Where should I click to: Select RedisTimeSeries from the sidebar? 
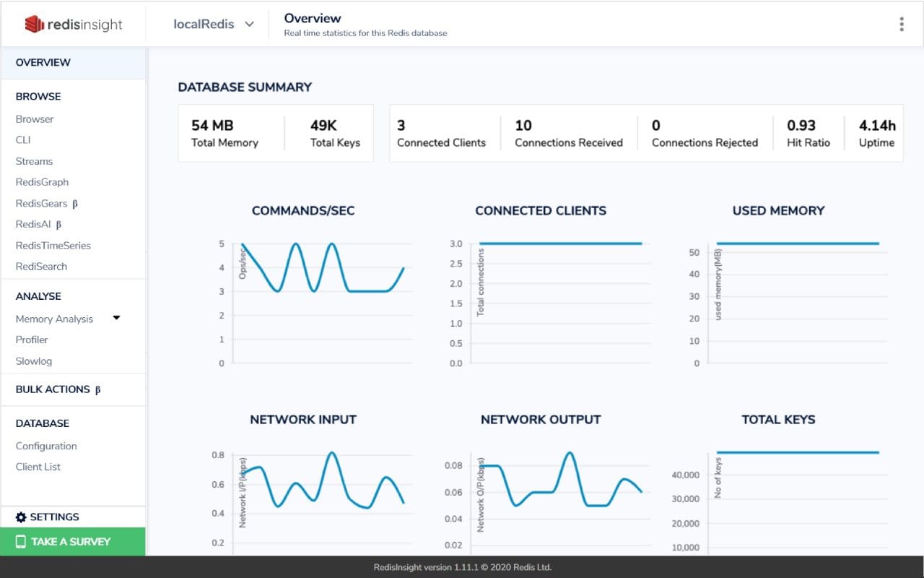click(x=53, y=245)
